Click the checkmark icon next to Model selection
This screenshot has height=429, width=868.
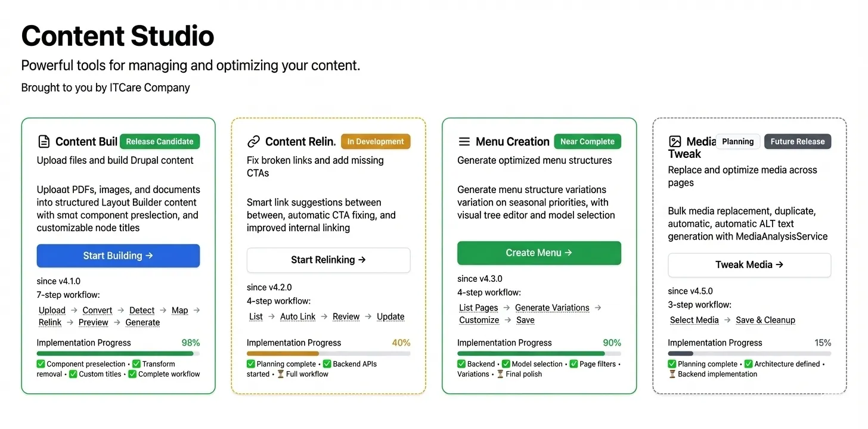[x=505, y=363]
